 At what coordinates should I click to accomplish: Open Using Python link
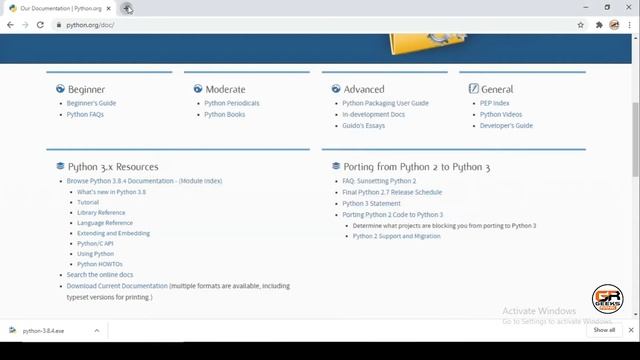(95, 254)
